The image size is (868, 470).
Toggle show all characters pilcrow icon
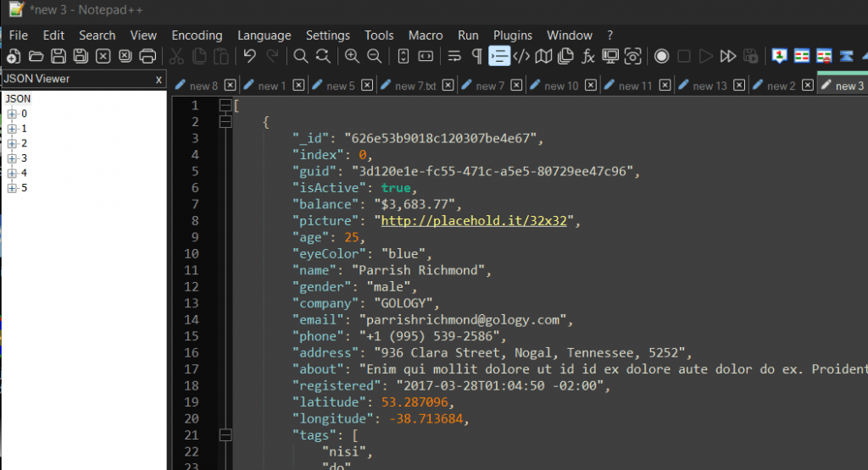pos(476,57)
